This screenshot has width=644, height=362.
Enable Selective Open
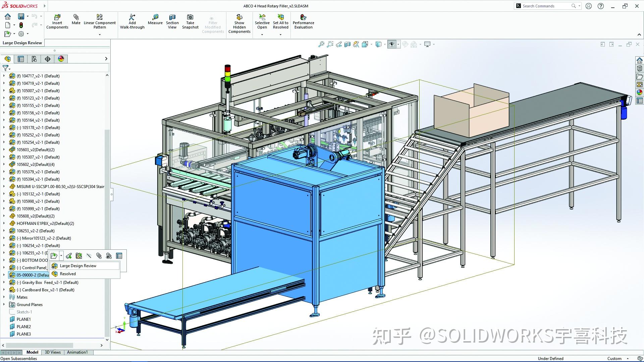(x=262, y=21)
